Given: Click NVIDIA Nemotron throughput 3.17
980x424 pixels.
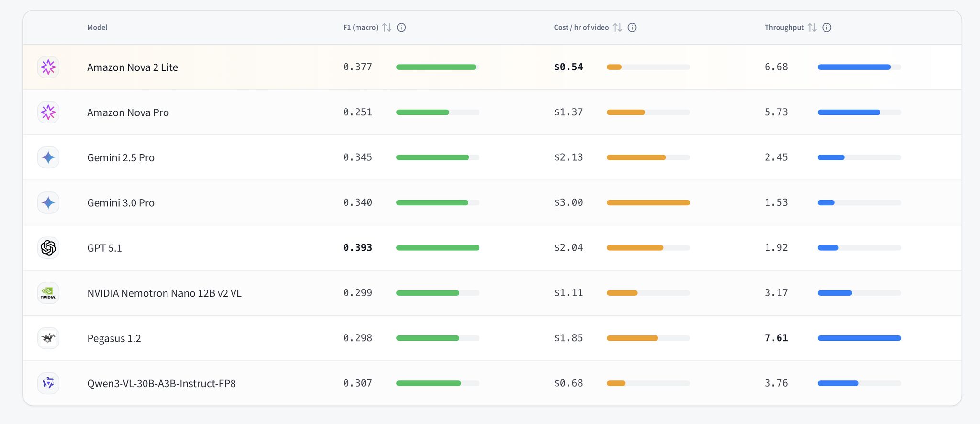Looking at the screenshot, I should [x=776, y=293].
